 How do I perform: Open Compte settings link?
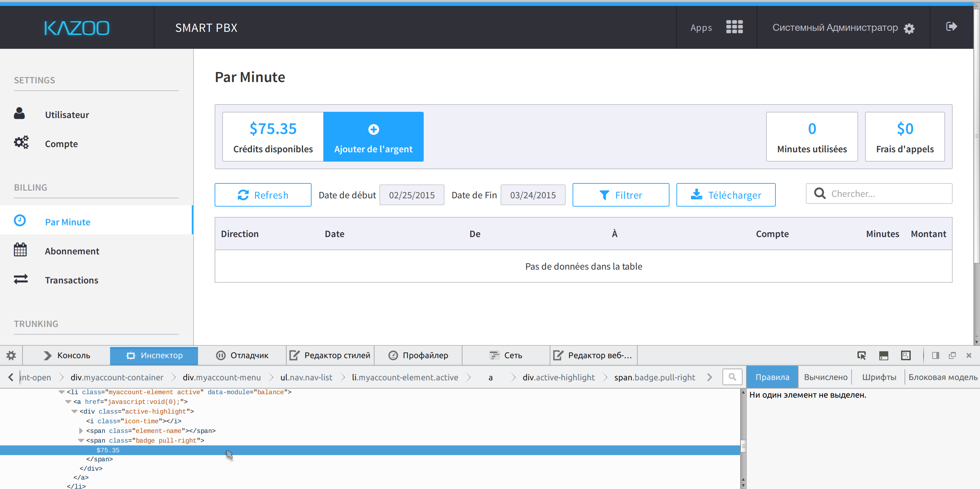point(61,144)
